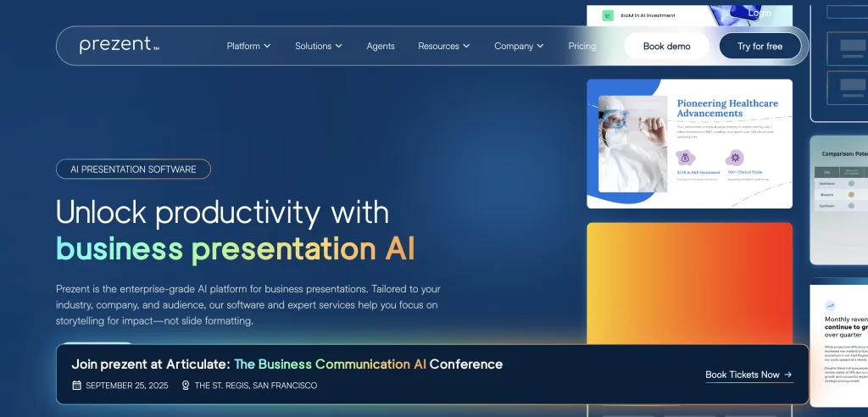Image resolution: width=868 pixels, height=417 pixels.
Task: Click the trend arrow icon on Monthly revenue slide
Action: pos(830,305)
